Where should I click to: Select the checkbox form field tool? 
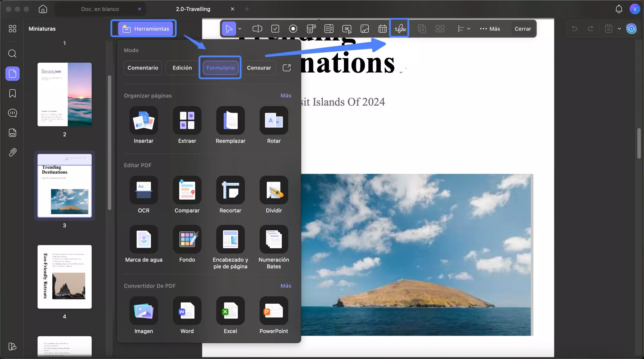pos(275,29)
